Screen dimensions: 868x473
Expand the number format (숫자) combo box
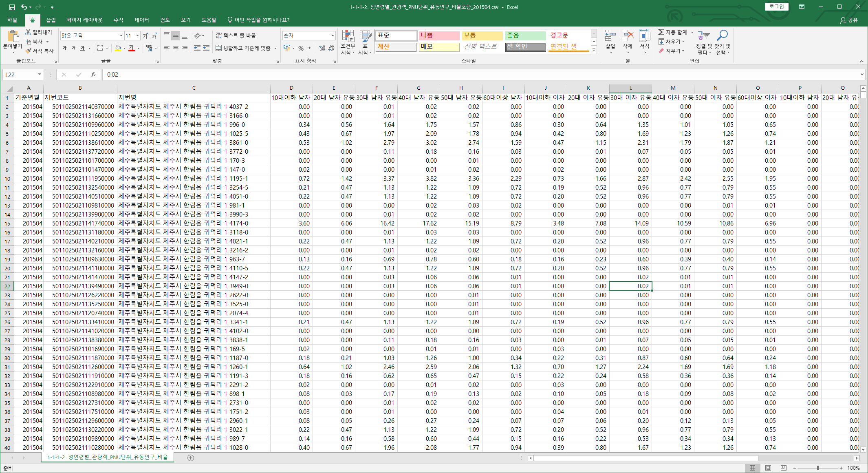[x=333, y=36]
